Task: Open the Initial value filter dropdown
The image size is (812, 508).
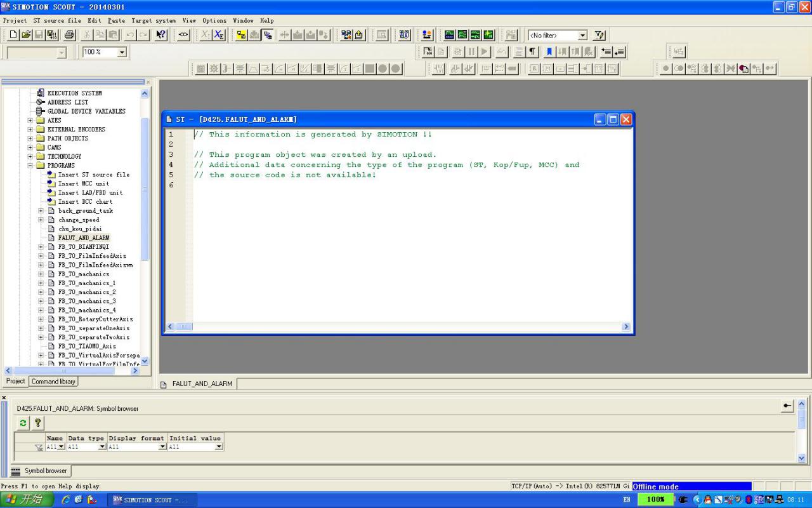Action: click(x=219, y=447)
